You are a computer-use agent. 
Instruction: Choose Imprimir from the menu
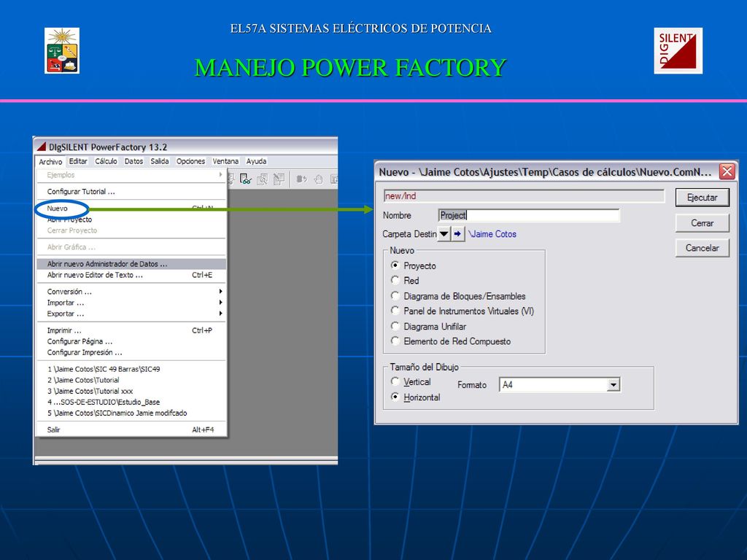131,330
